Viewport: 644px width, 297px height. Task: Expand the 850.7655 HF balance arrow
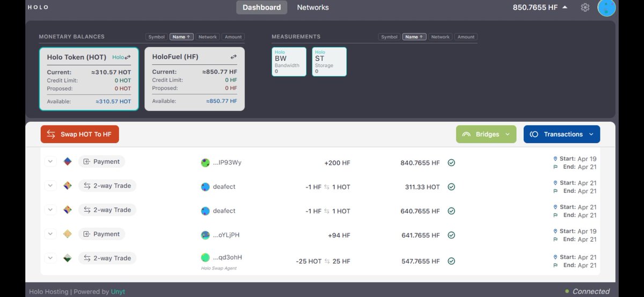(565, 8)
